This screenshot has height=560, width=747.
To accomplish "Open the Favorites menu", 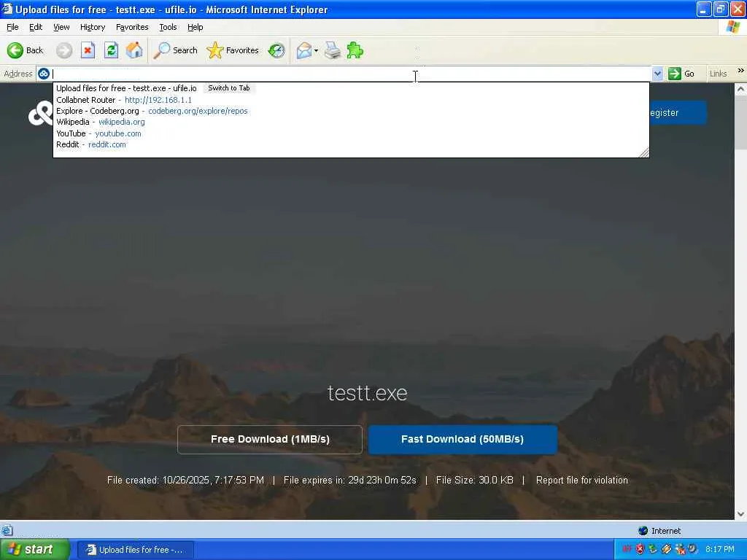I will click(x=132, y=27).
